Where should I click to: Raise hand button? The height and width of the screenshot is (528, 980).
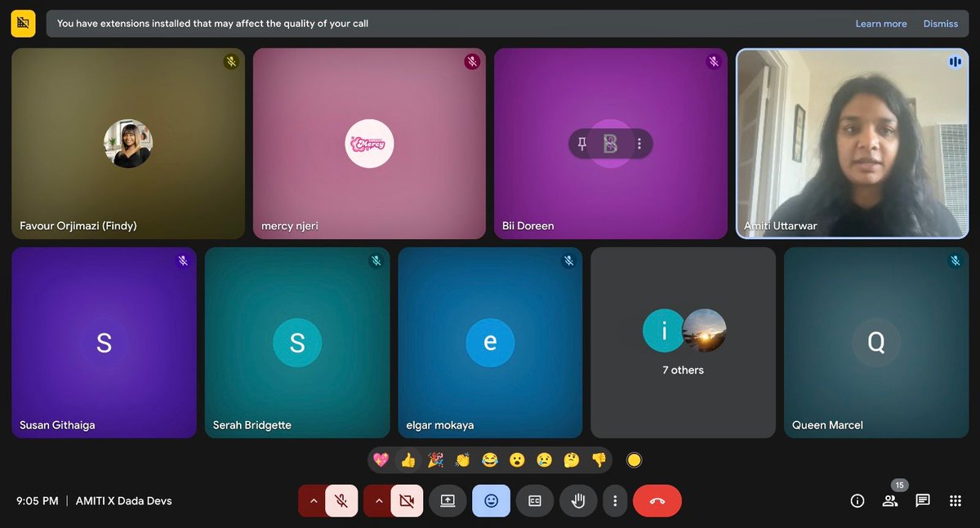[578, 501]
